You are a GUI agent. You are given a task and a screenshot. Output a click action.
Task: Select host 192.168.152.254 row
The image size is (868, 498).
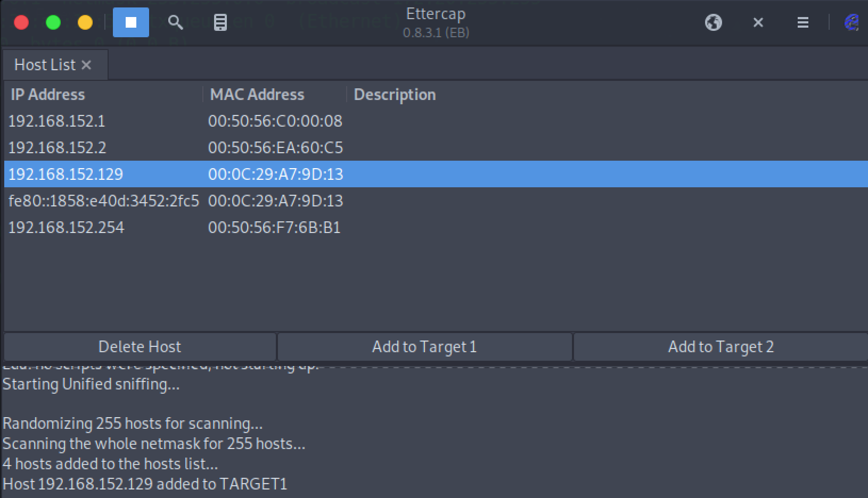436,227
